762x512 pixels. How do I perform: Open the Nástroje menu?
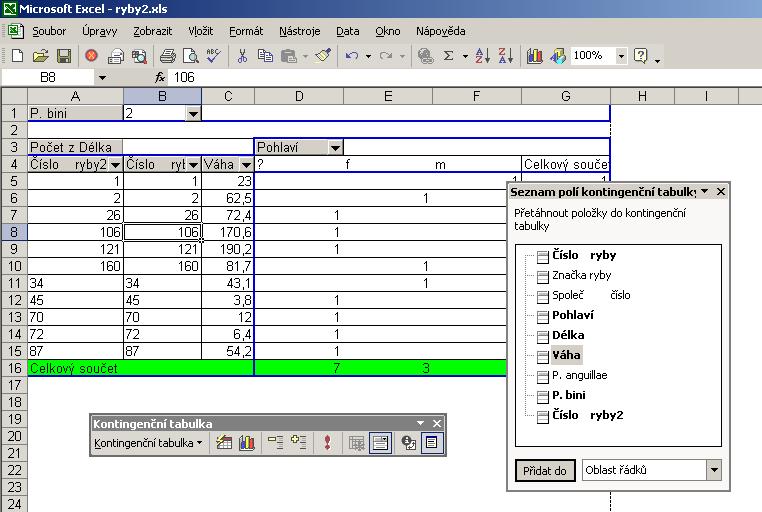[x=299, y=31]
